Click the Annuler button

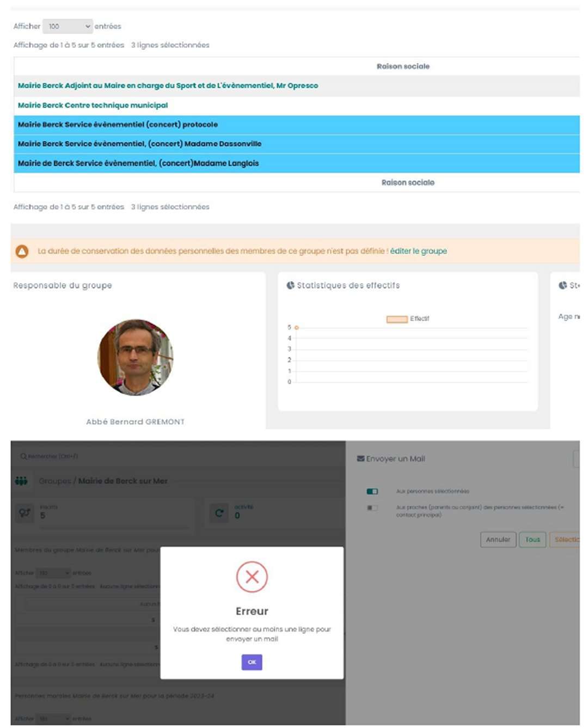click(x=498, y=540)
